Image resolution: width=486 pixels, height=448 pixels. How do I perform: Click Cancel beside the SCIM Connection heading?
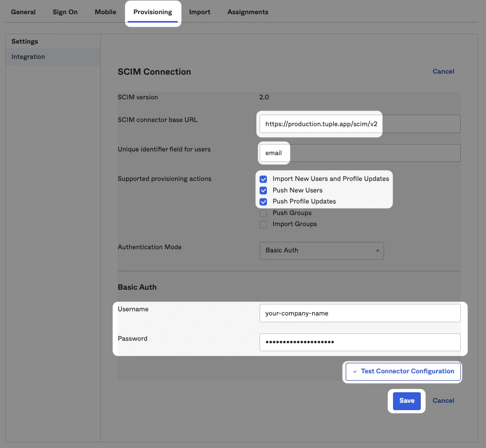click(x=443, y=71)
